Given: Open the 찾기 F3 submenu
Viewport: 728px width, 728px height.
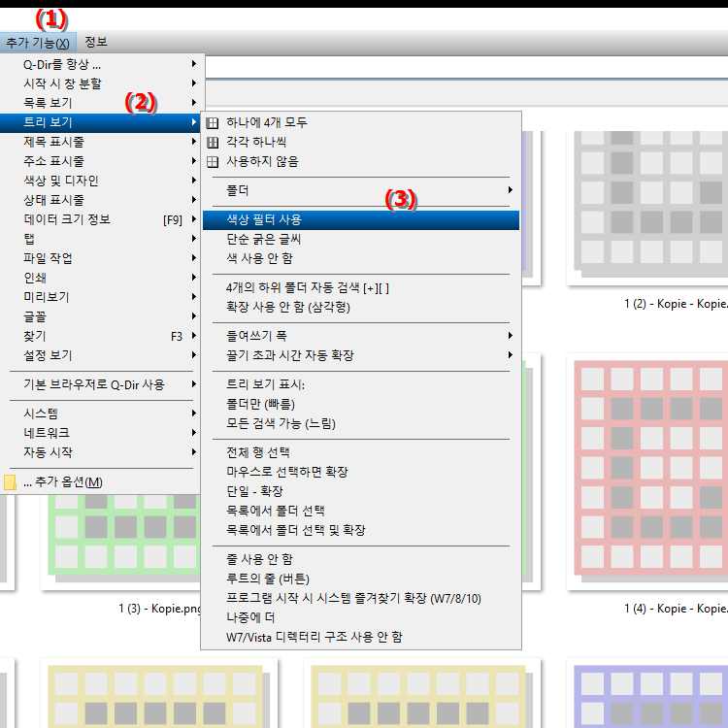Looking at the screenshot, I should [100, 336].
